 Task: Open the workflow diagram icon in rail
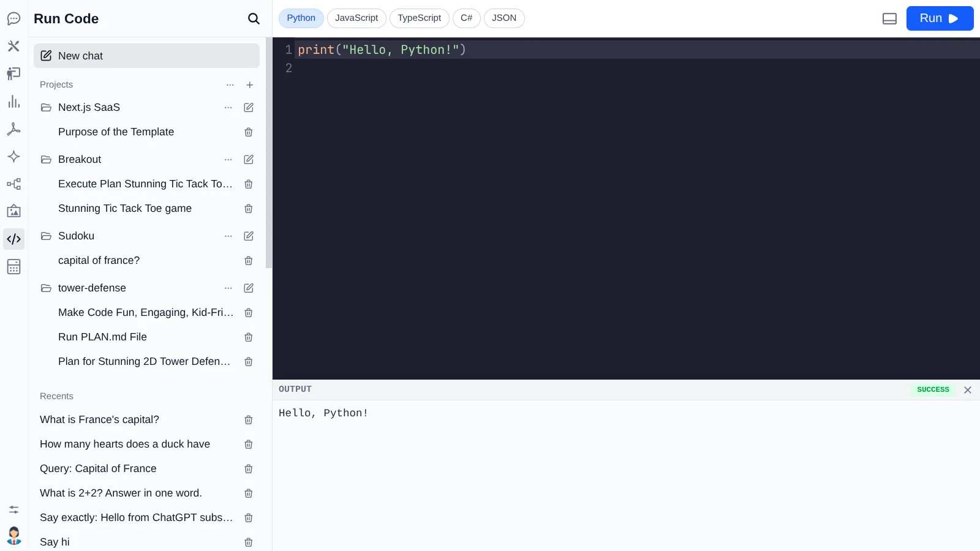tap(13, 184)
